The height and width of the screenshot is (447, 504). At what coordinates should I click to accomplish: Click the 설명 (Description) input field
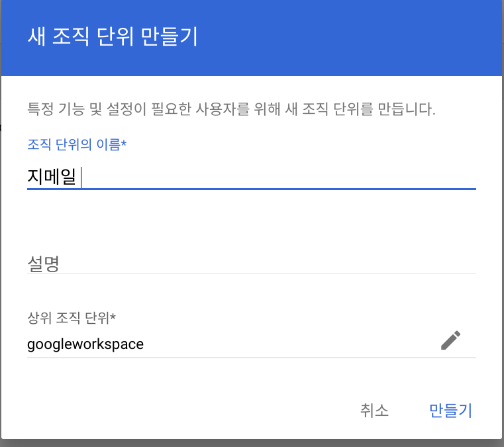pos(252,264)
